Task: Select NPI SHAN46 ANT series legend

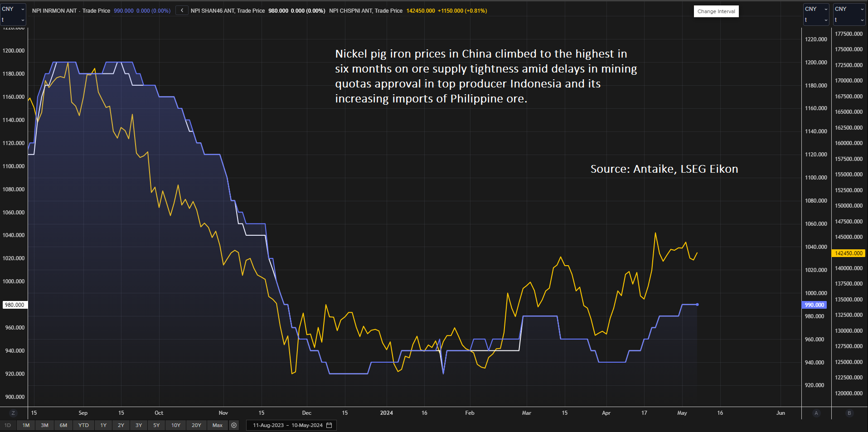Action: pos(213,11)
